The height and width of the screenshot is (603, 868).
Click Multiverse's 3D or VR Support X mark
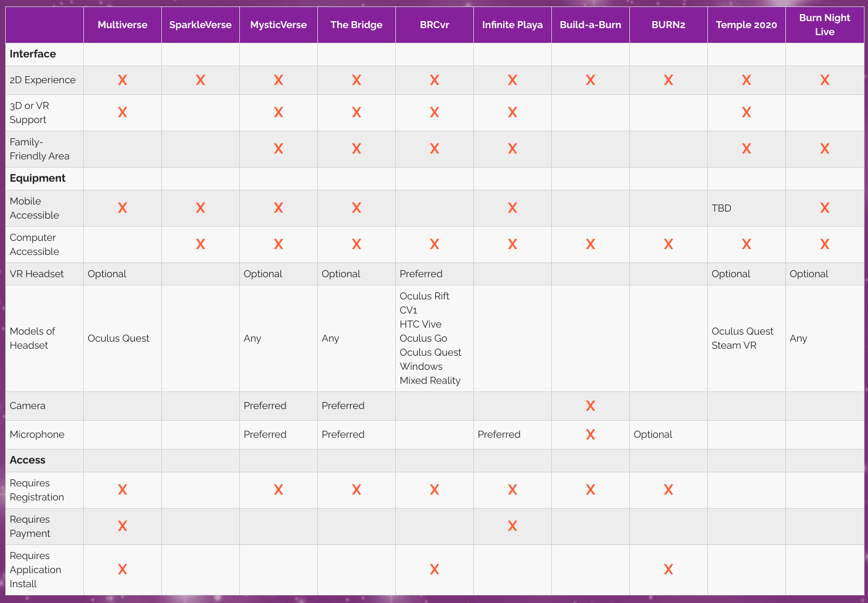[123, 113]
